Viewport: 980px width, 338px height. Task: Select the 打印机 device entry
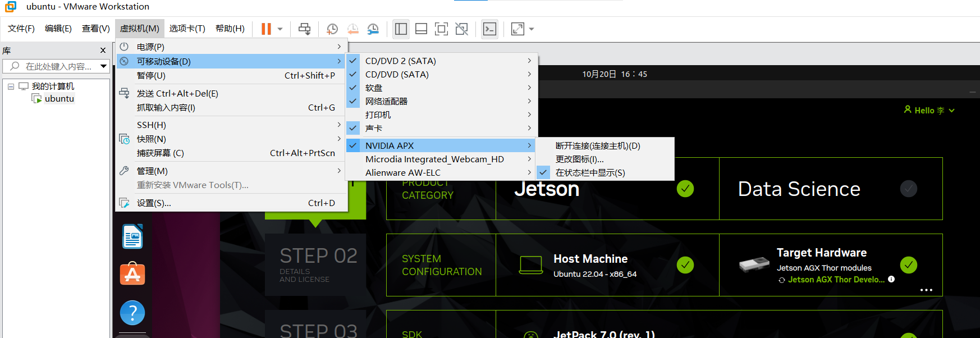[x=441, y=115]
